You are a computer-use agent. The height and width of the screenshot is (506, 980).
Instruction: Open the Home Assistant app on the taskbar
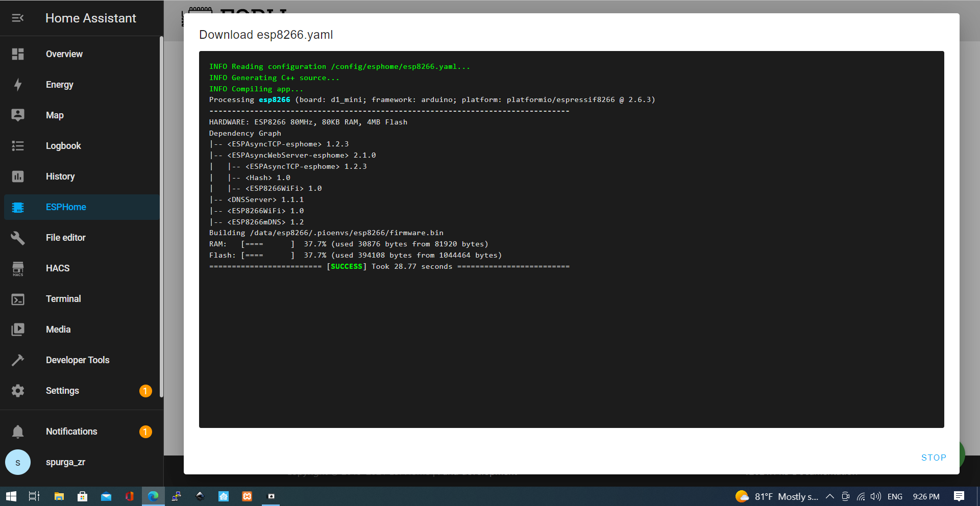pos(224,496)
